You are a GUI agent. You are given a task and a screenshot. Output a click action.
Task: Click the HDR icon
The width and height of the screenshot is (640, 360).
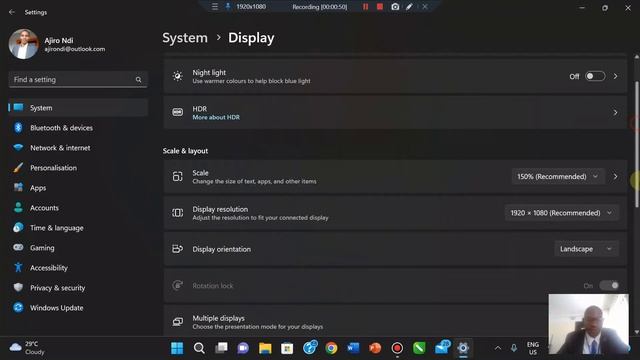178,112
